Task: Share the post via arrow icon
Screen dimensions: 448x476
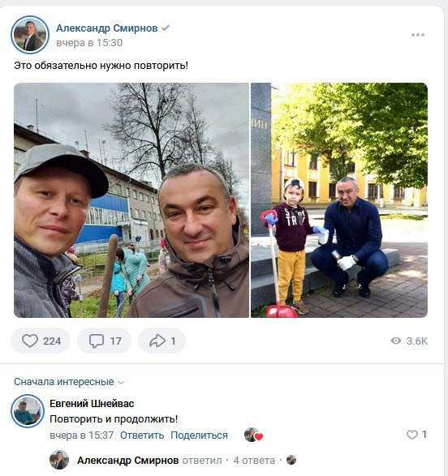Action: [162, 341]
